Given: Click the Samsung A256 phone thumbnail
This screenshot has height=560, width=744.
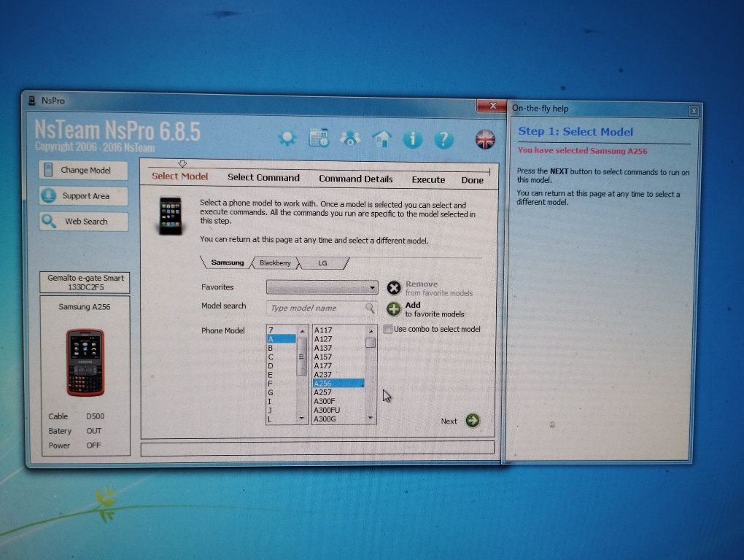Looking at the screenshot, I should pyautogui.click(x=85, y=362).
